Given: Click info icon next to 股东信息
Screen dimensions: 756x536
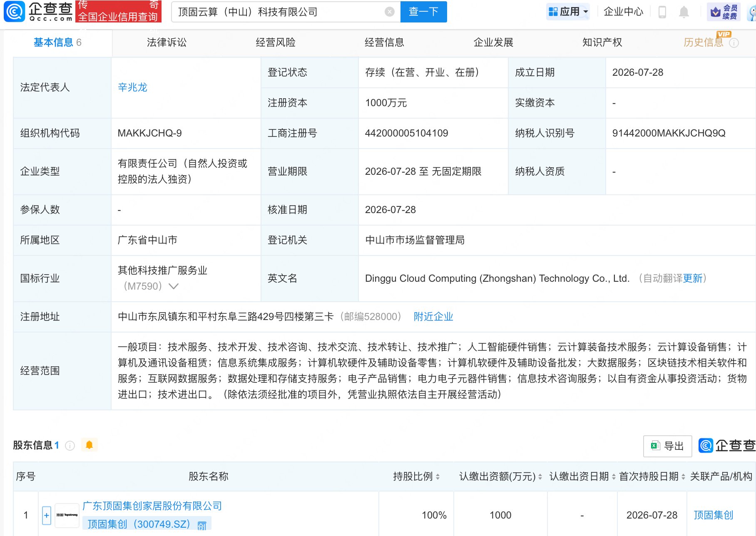Looking at the screenshot, I should [x=70, y=446].
